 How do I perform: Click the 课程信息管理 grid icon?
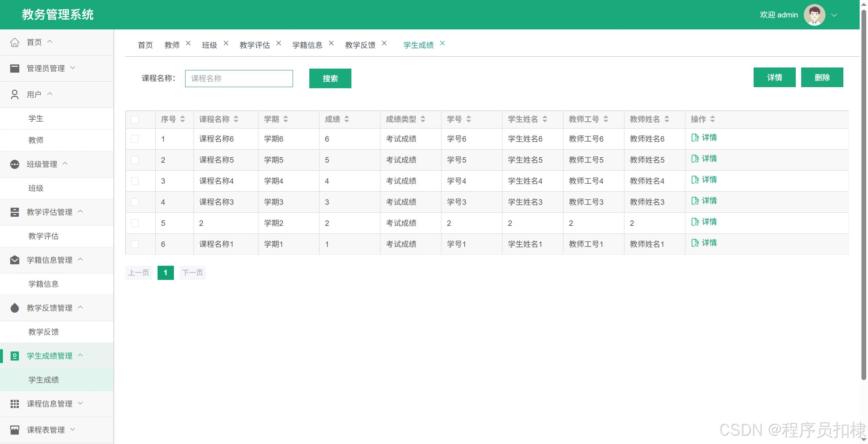tap(15, 404)
